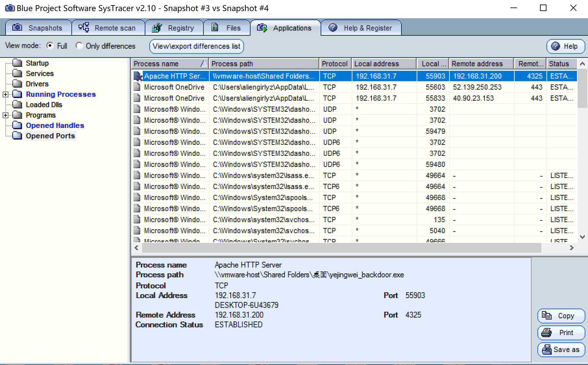Click the Startup folder icon

pyautogui.click(x=17, y=63)
